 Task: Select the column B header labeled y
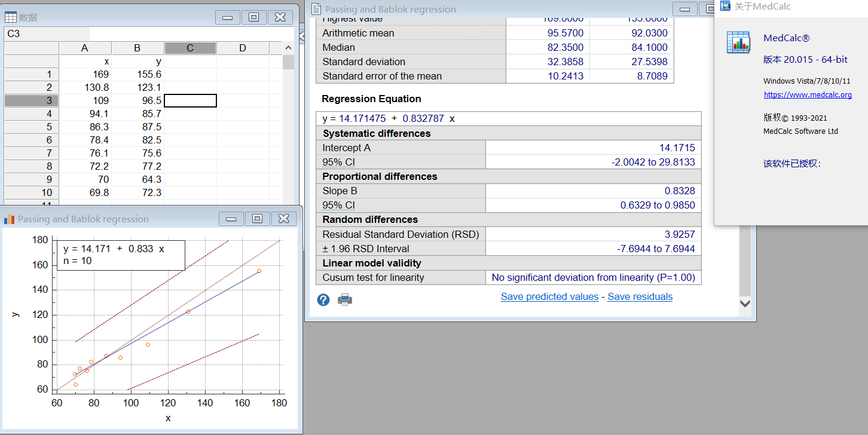pyautogui.click(x=137, y=48)
